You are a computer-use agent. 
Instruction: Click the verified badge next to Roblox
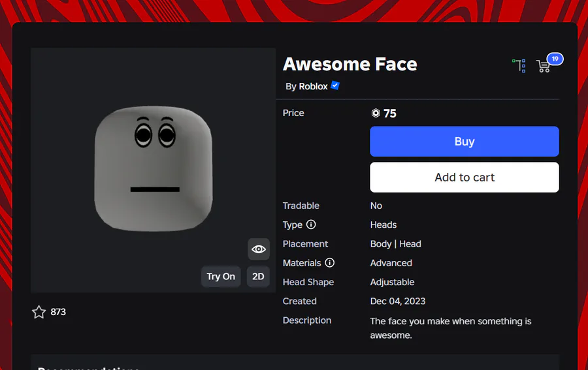[335, 85]
